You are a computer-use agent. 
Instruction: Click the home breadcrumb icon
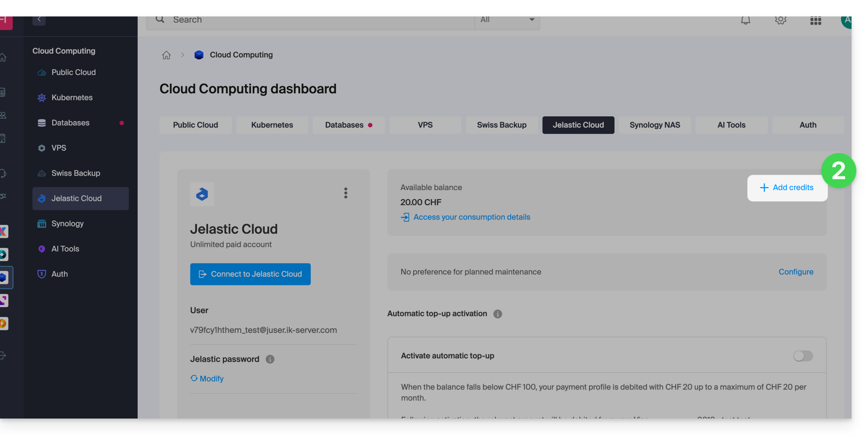pos(167,55)
